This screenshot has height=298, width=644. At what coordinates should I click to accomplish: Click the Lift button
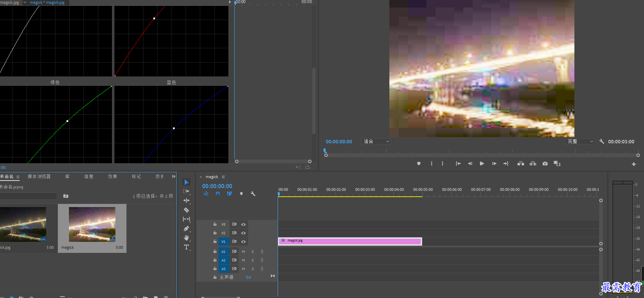click(x=521, y=164)
